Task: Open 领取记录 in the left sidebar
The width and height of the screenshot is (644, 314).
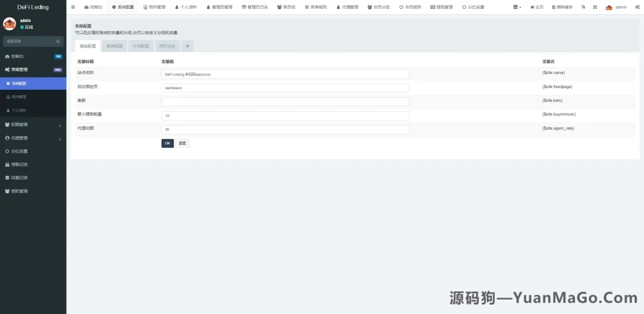Action: 33,165
